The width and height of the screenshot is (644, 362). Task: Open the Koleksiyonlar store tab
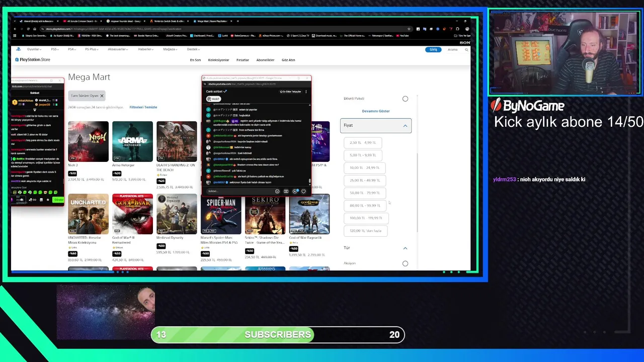pyautogui.click(x=218, y=60)
